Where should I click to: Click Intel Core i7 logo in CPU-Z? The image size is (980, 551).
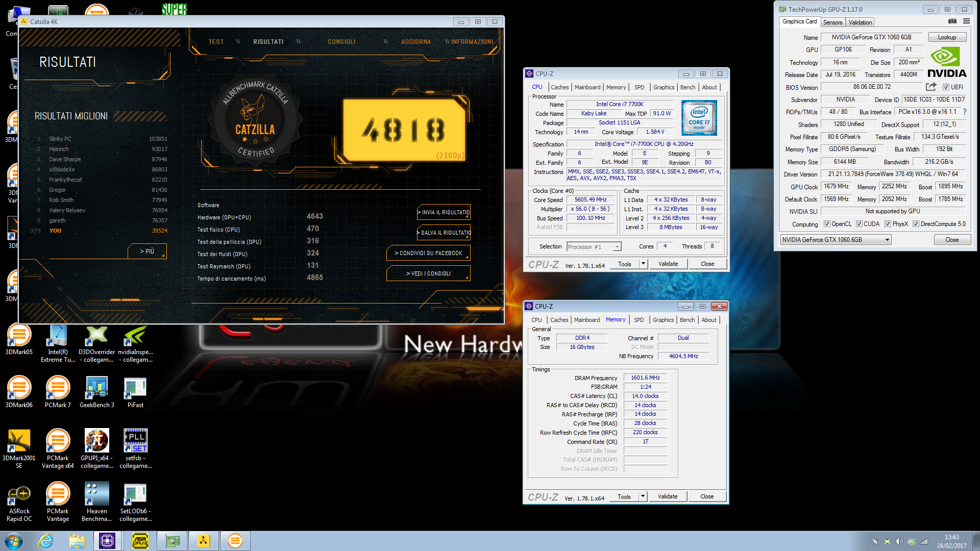pos(699,118)
